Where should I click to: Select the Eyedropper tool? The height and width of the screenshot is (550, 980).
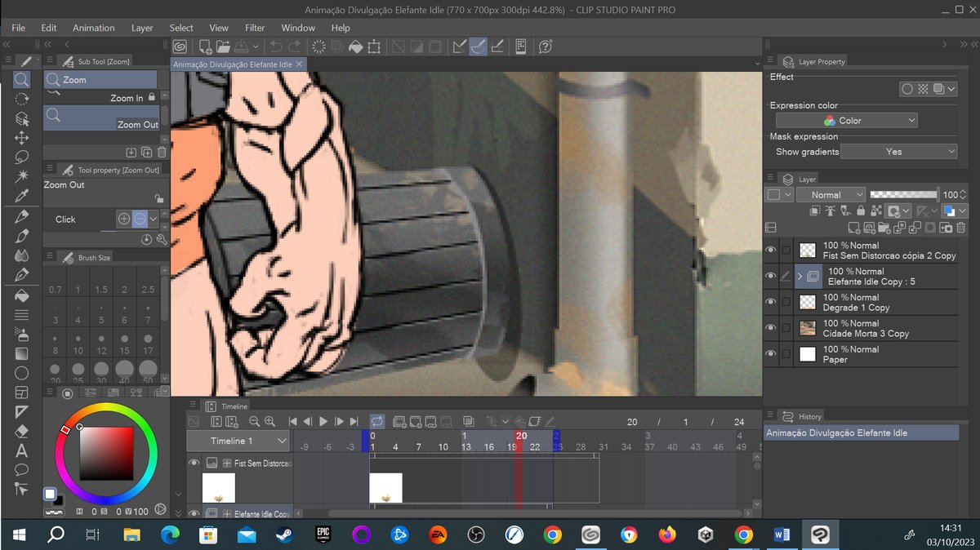pos(22,196)
